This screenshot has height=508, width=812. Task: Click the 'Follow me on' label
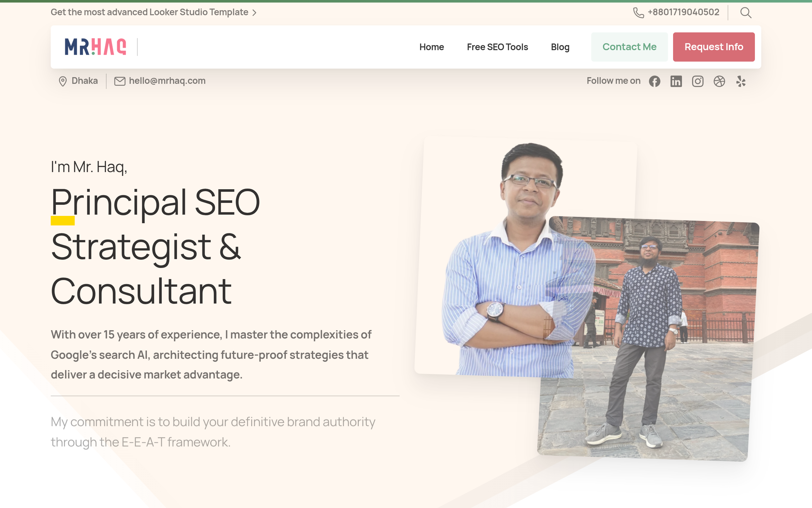point(613,81)
